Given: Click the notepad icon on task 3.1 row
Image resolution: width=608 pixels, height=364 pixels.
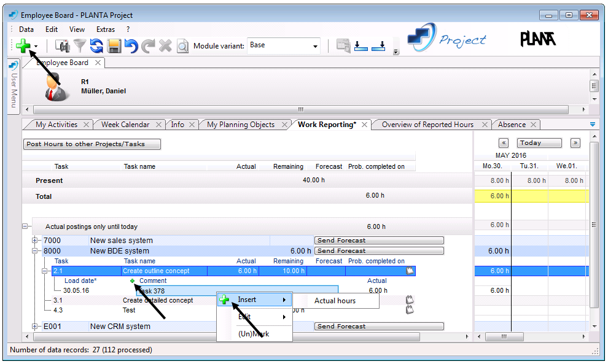Looking at the screenshot, I should tap(410, 300).
